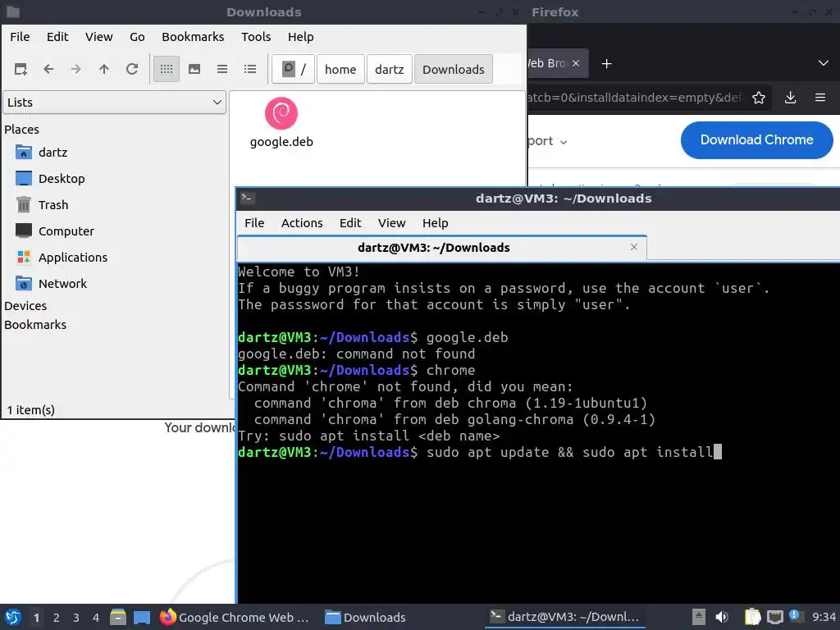
Task: Open Applications in the Places sidebar
Action: pos(72,258)
